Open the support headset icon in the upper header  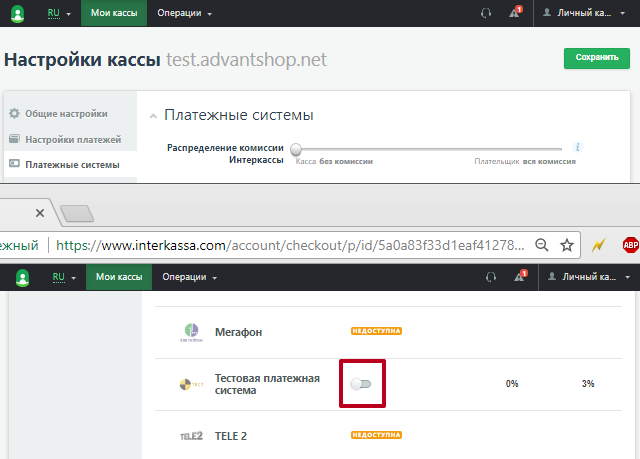point(486,13)
